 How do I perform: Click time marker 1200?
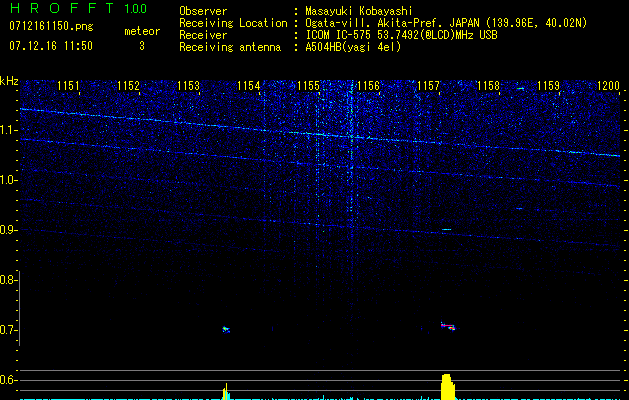[609, 85]
